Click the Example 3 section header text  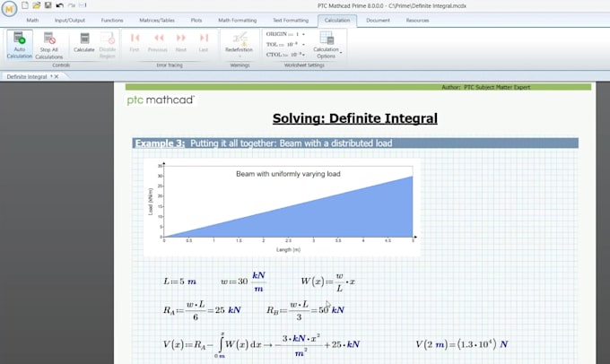264,143
